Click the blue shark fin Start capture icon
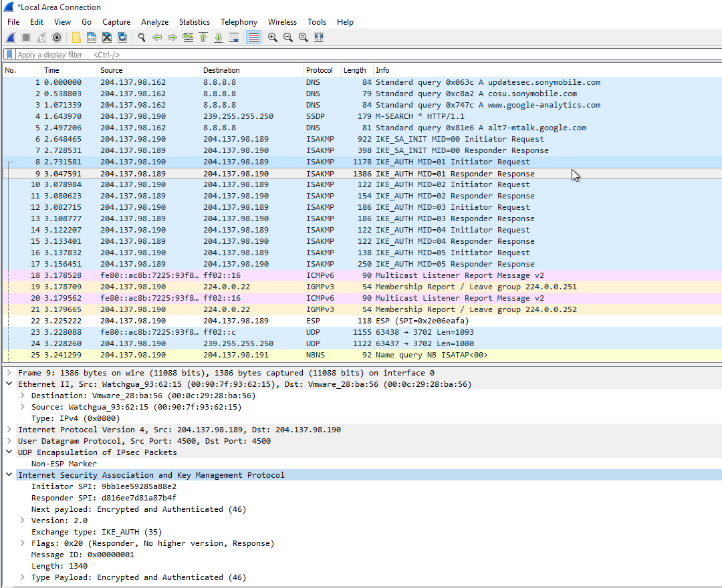Image resolution: width=722 pixels, height=588 pixels. (9, 37)
